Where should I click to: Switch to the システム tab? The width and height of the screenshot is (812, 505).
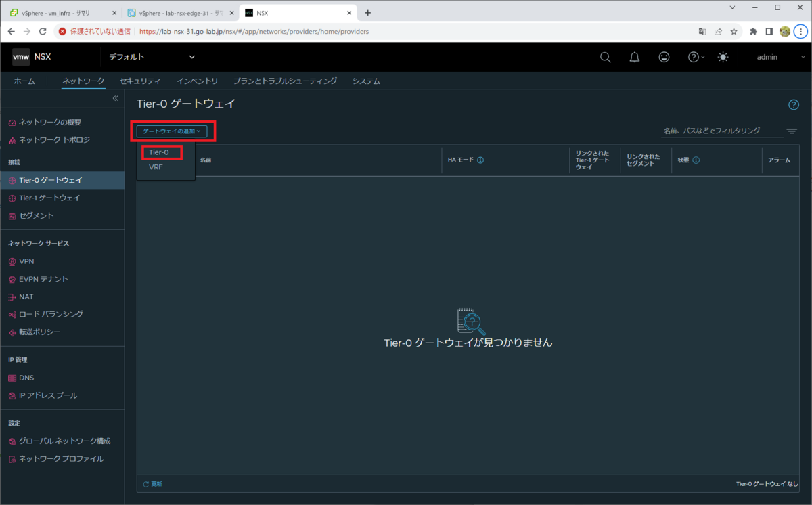pyautogui.click(x=366, y=81)
